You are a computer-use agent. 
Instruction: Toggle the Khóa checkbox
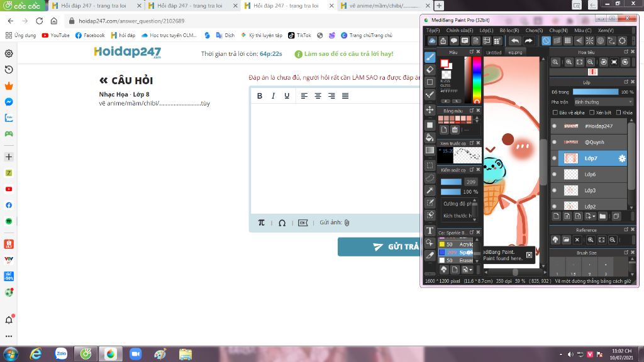(x=619, y=112)
